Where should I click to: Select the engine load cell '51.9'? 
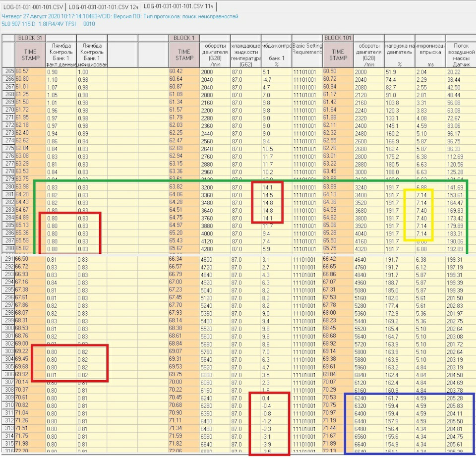pyautogui.click(x=400, y=72)
